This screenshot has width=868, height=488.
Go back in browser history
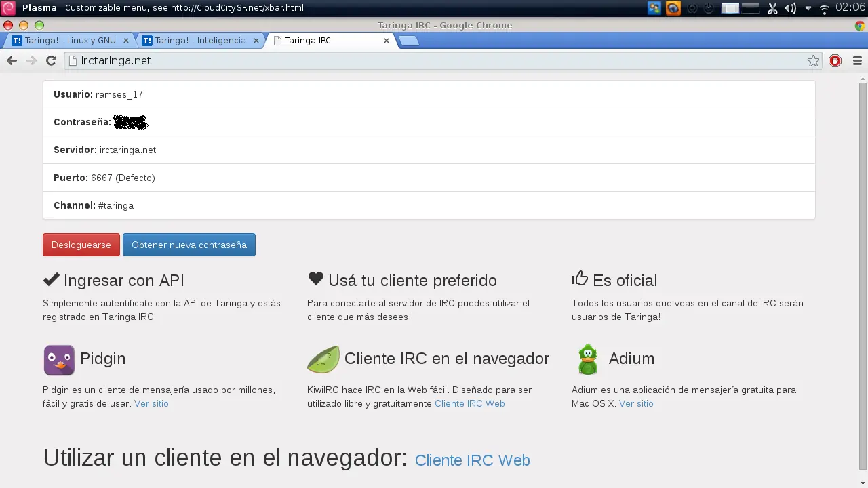pyautogui.click(x=12, y=61)
